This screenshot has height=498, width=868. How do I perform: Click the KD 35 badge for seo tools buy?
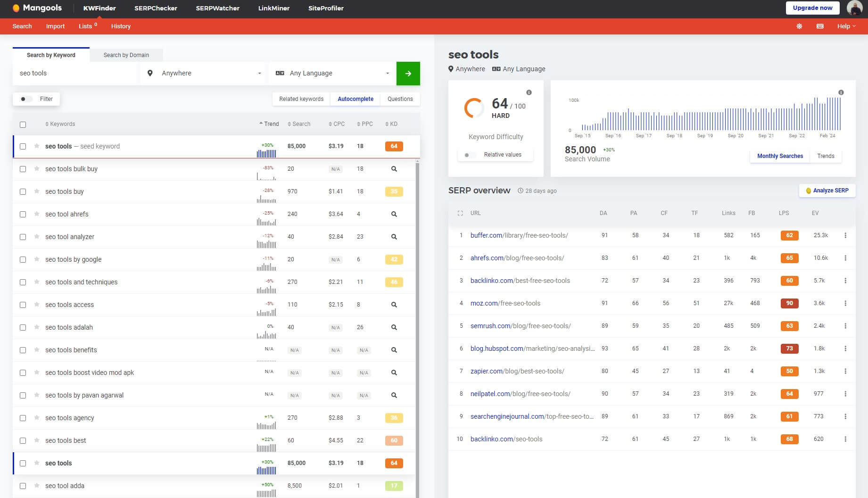coord(394,191)
